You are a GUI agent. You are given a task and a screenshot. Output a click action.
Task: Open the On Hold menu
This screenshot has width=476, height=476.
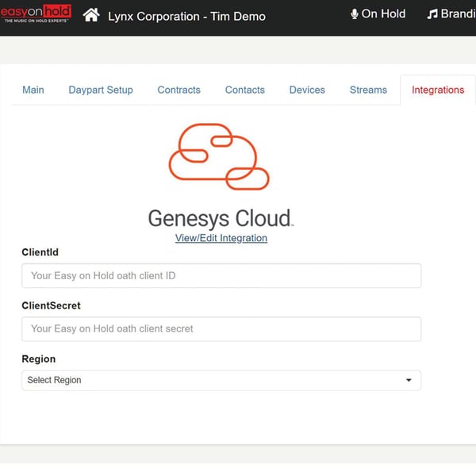[x=378, y=14]
